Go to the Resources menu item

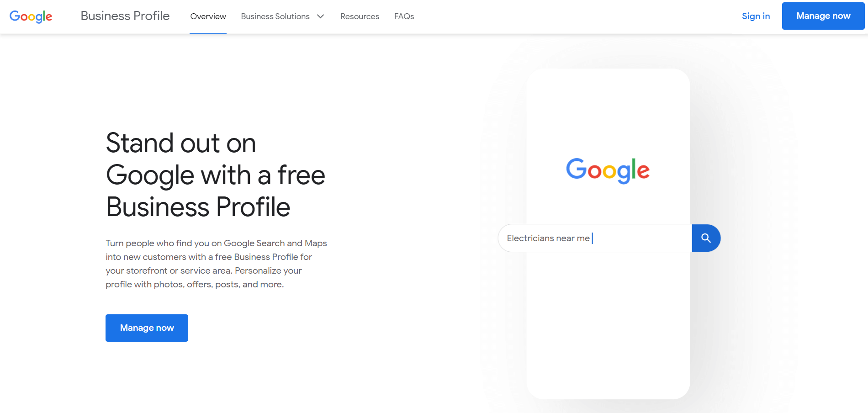coord(360,16)
